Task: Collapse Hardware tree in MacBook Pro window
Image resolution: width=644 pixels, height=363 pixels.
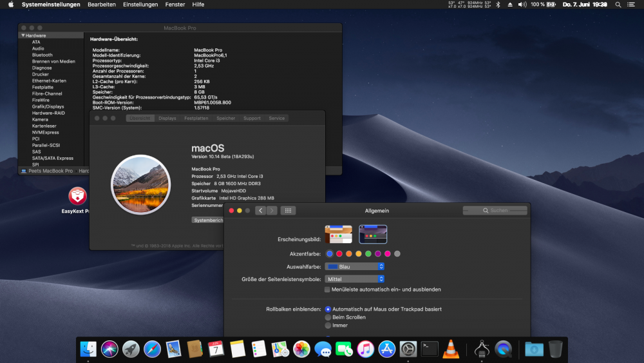Action: coord(23,35)
